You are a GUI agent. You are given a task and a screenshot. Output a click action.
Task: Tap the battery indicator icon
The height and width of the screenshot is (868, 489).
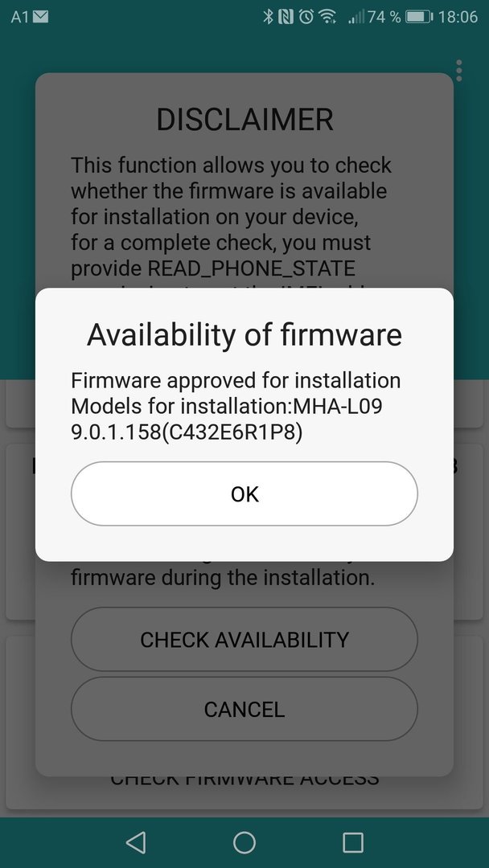419,17
